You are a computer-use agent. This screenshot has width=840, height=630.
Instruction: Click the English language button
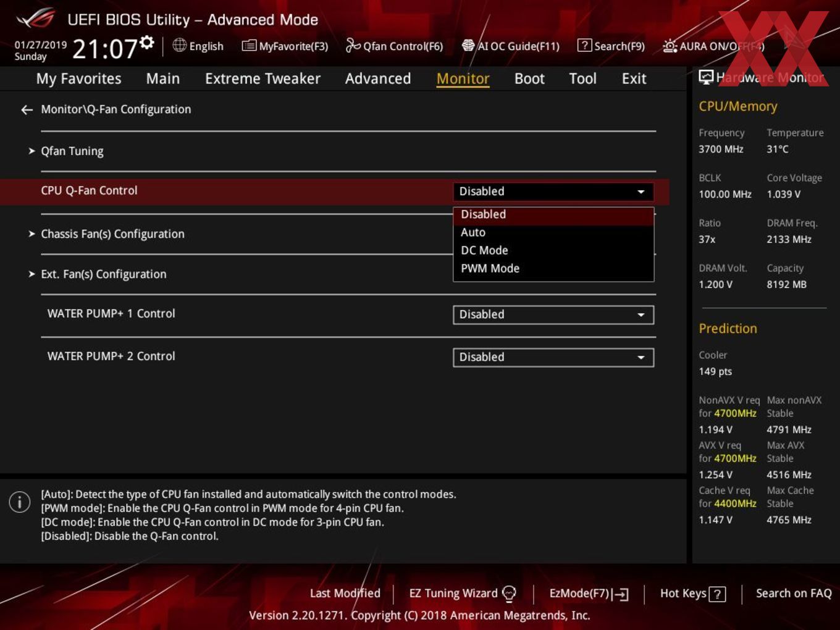pos(206,46)
